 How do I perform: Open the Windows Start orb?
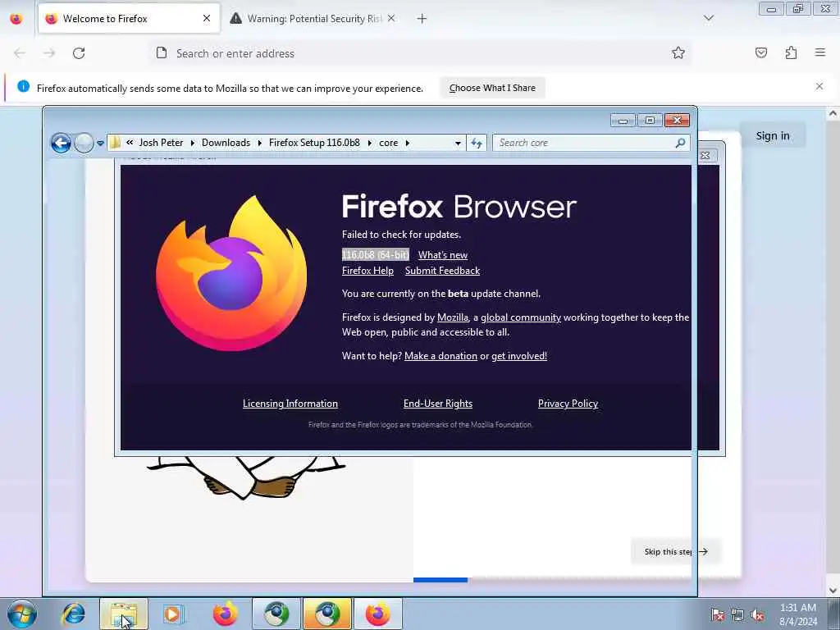click(22, 614)
